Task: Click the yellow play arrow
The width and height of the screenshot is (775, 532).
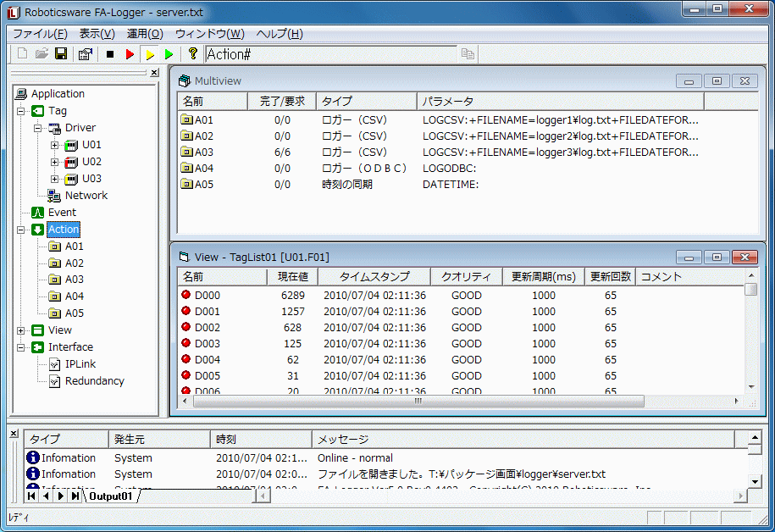Action: coord(150,54)
